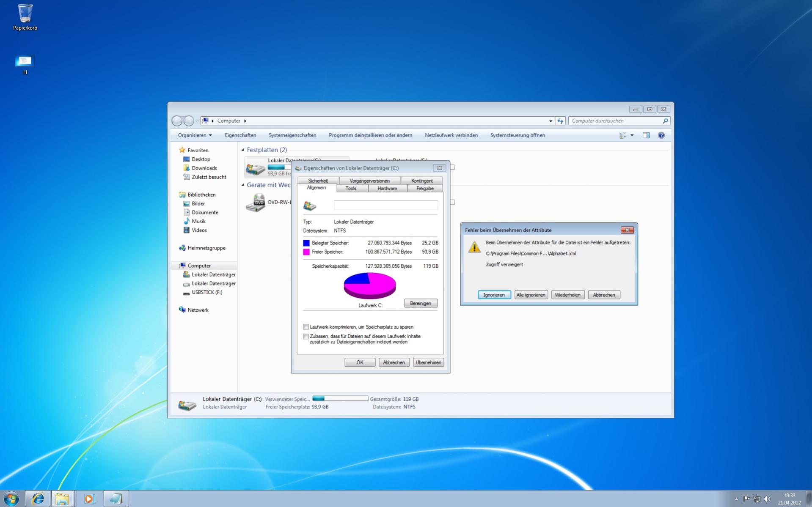The image size is (812, 507).
Task: Open the Action Center flag icon in the tray
Action: (x=746, y=499)
